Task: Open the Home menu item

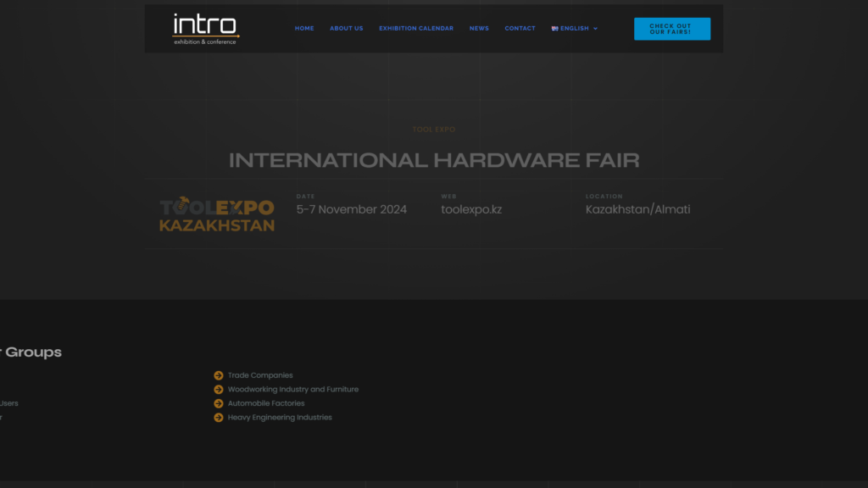Action: point(304,28)
